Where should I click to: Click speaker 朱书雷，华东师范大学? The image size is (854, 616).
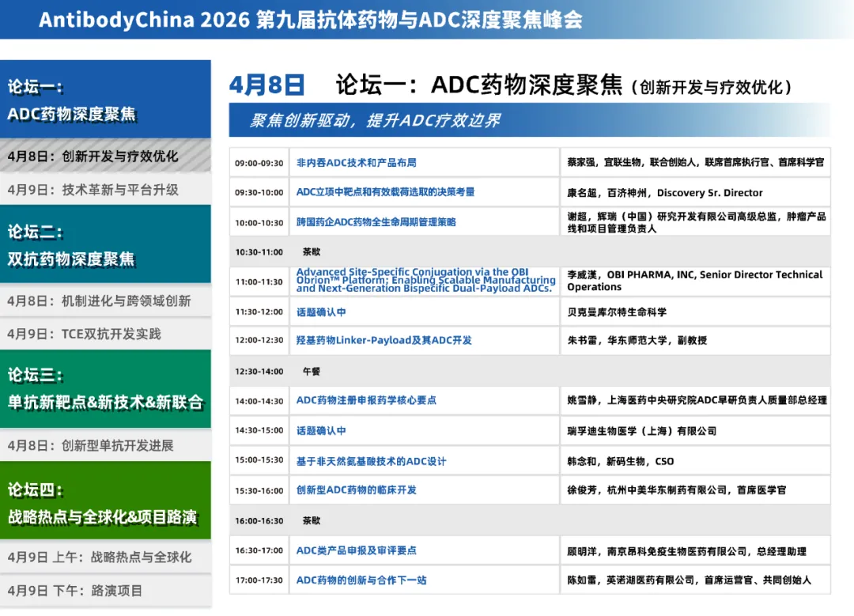637,340
